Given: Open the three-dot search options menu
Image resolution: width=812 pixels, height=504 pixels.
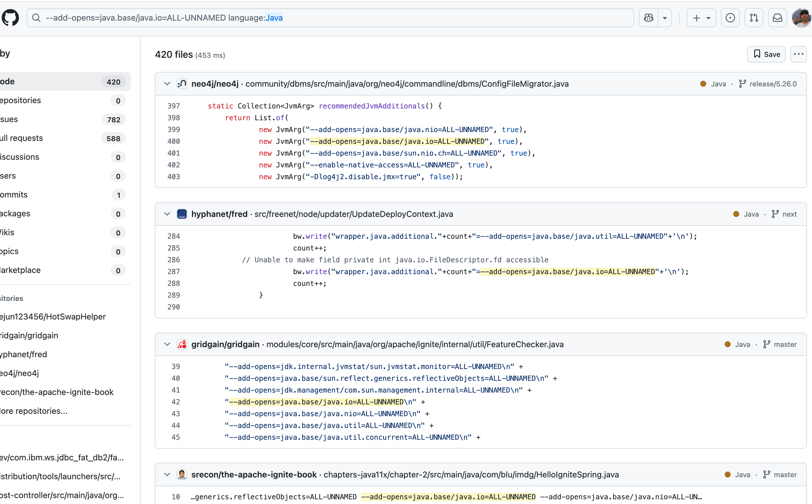Looking at the screenshot, I should click(798, 54).
